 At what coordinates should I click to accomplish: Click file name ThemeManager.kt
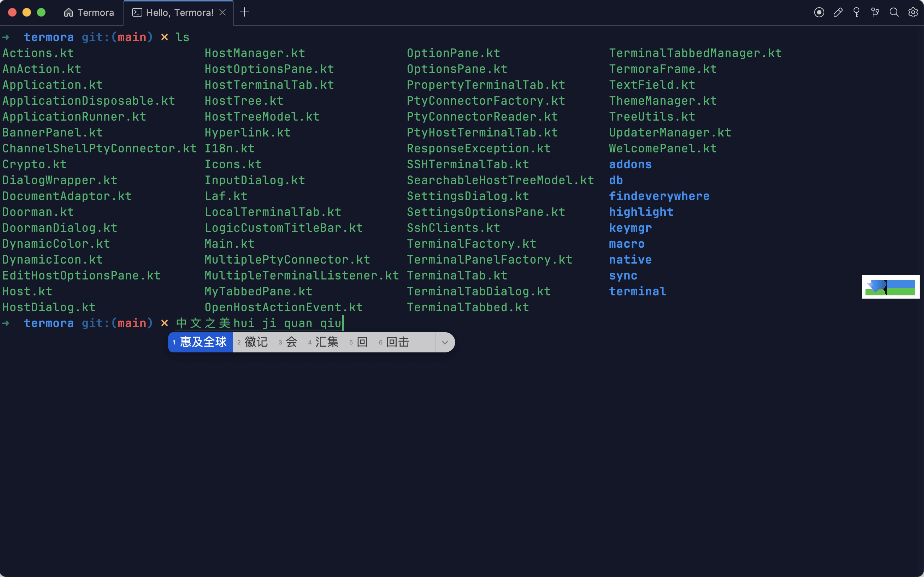pyautogui.click(x=663, y=101)
